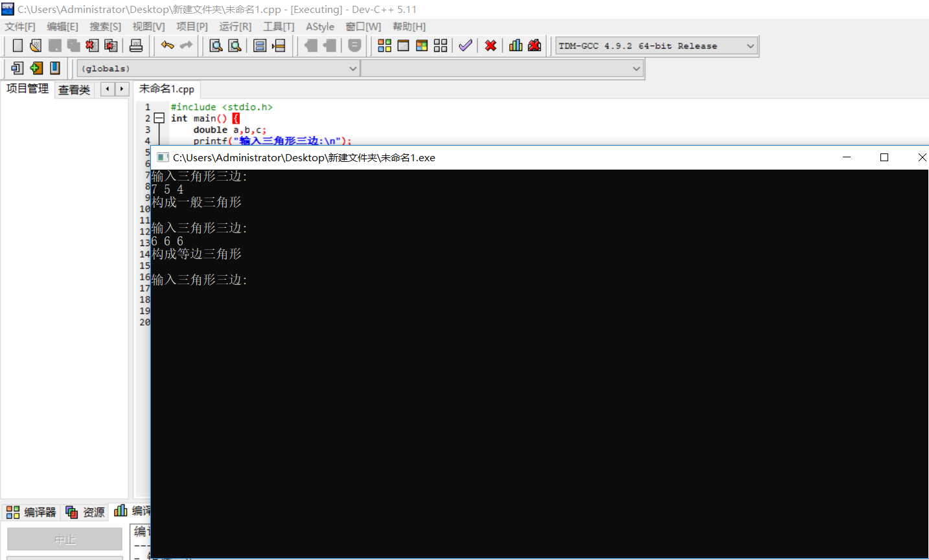Click the 'double a,b,c;' code line
Image resolution: width=929 pixels, height=560 pixels.
[229, 129]
